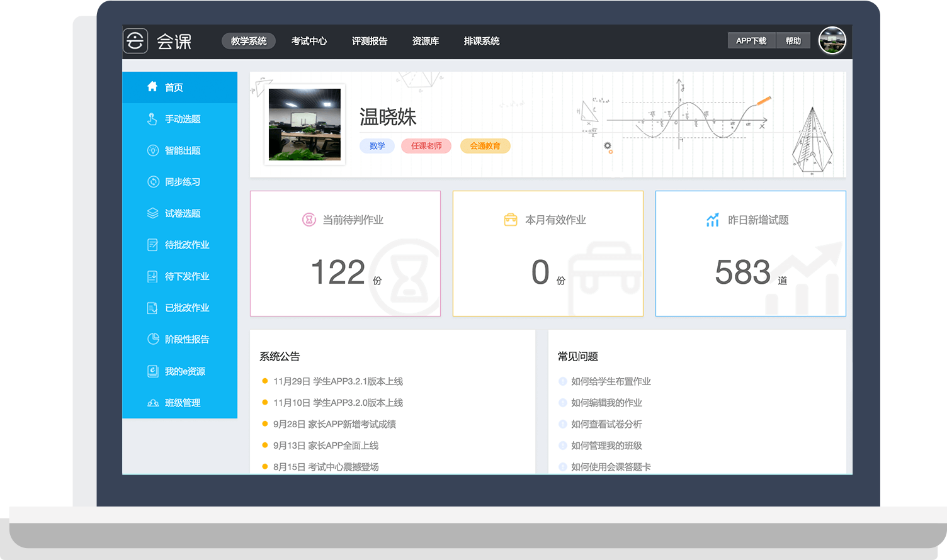
Task: Click the 智能出题 lightbulb icon
Action: coord(152,150)
